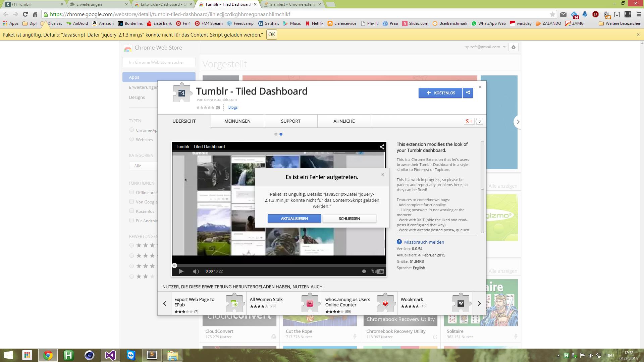This screenshot has width=644, height=362.
Task: Click OK in the yellow infobar
Action: click(272, 35)
